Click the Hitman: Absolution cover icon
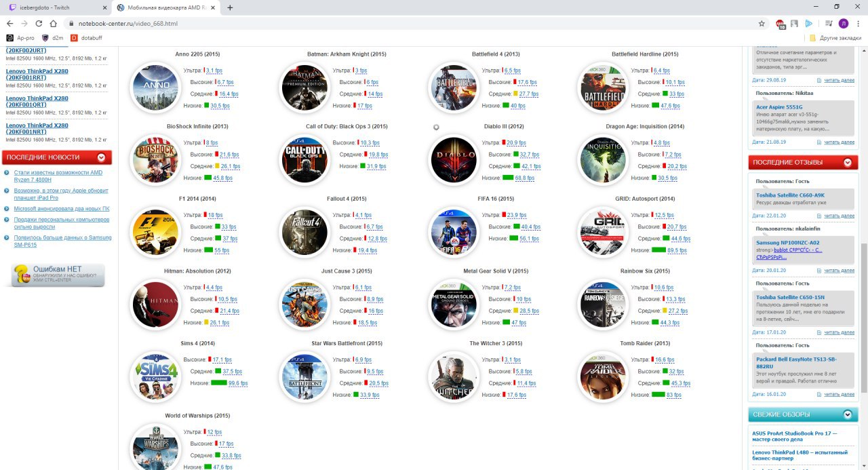 tap(155, 305)
